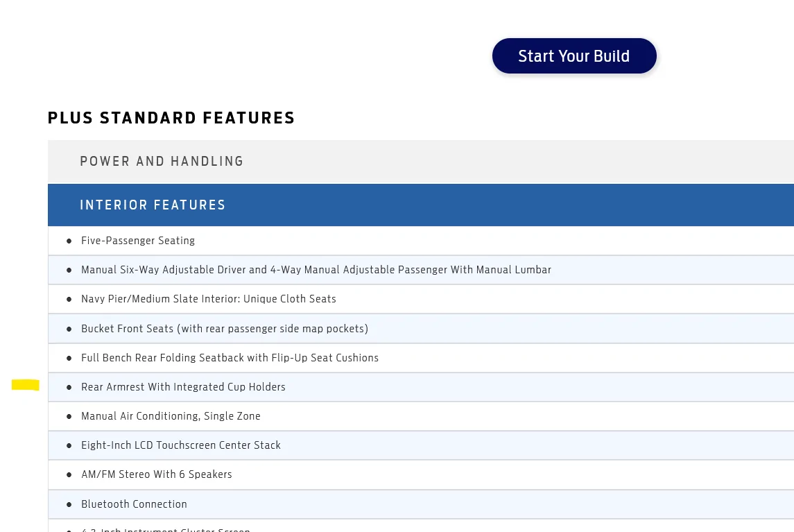Expand the Power and Handling section
The image size is (794, 532).
(421, 162)
